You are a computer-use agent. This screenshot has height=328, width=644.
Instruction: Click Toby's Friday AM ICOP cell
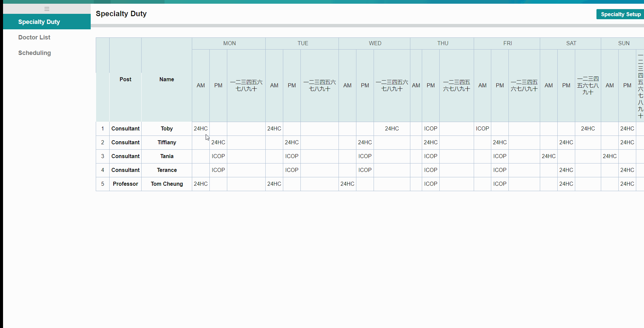coord(482,129)
